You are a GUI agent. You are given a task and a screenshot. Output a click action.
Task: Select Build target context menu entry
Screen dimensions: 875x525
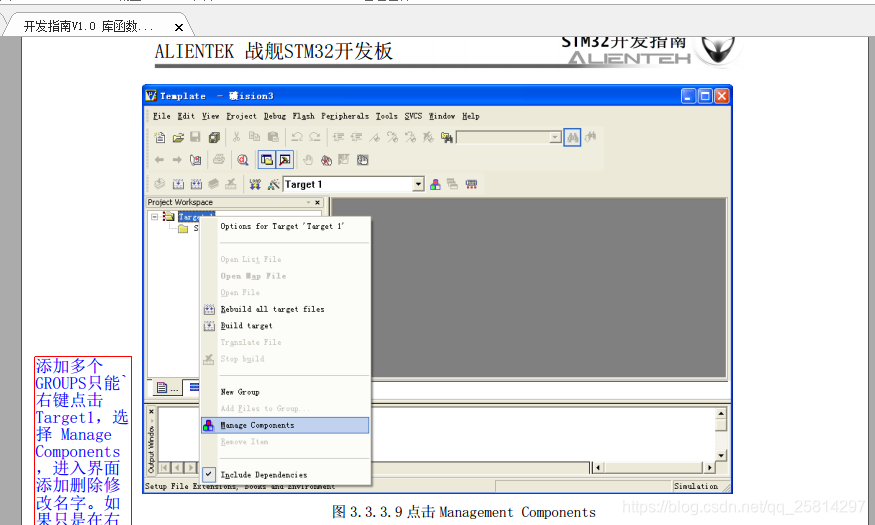coord(285,326)
